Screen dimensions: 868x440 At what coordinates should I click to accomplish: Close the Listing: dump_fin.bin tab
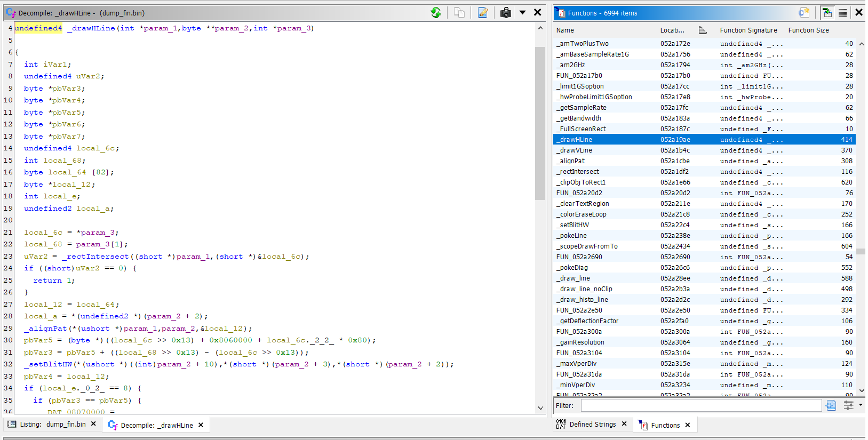(x=93, y=424)
